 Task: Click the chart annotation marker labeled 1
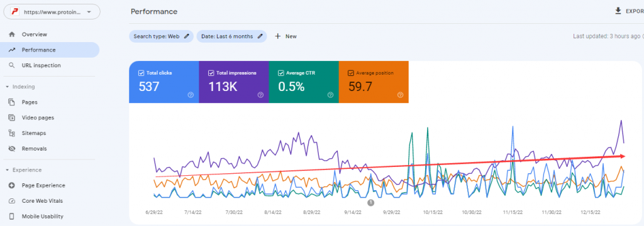point(370,203)
